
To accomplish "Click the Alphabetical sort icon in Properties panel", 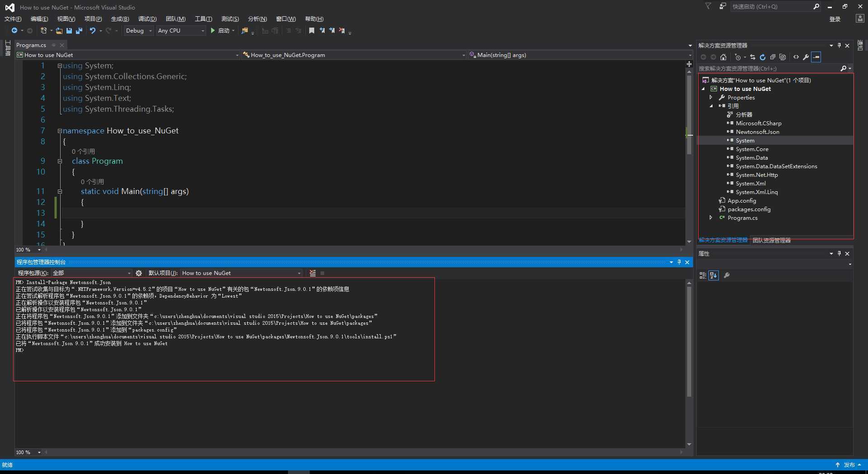I will coord(713,275).
